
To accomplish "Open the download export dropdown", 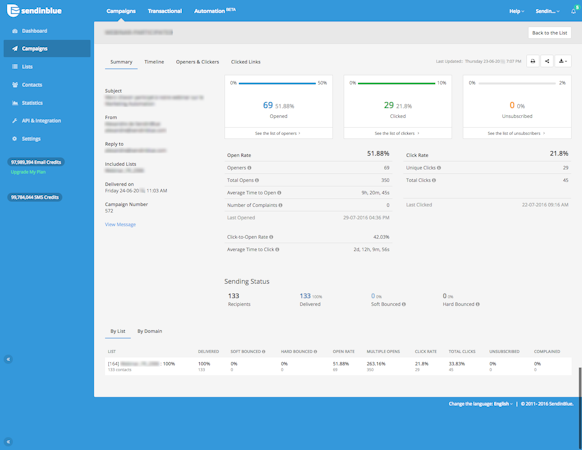I will coord(563,61).
